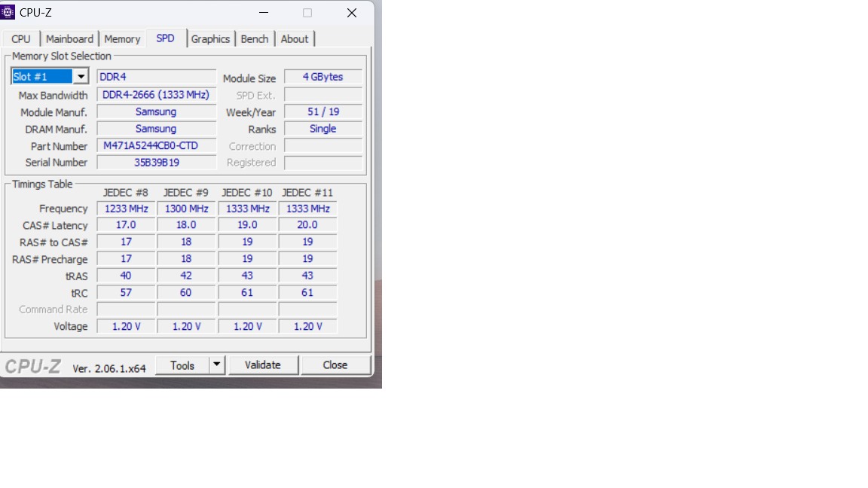Open the Bench tab
868x488 pixels.
[255, 39]
